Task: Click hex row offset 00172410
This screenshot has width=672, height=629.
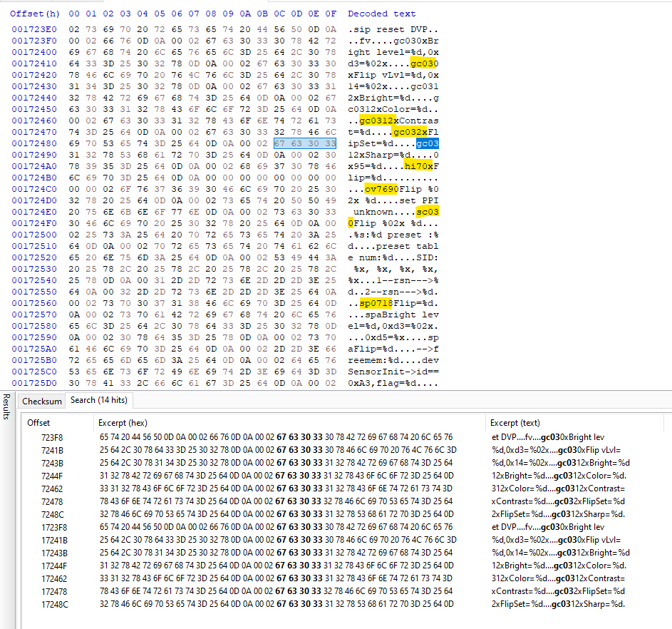Action: [34, 64]
